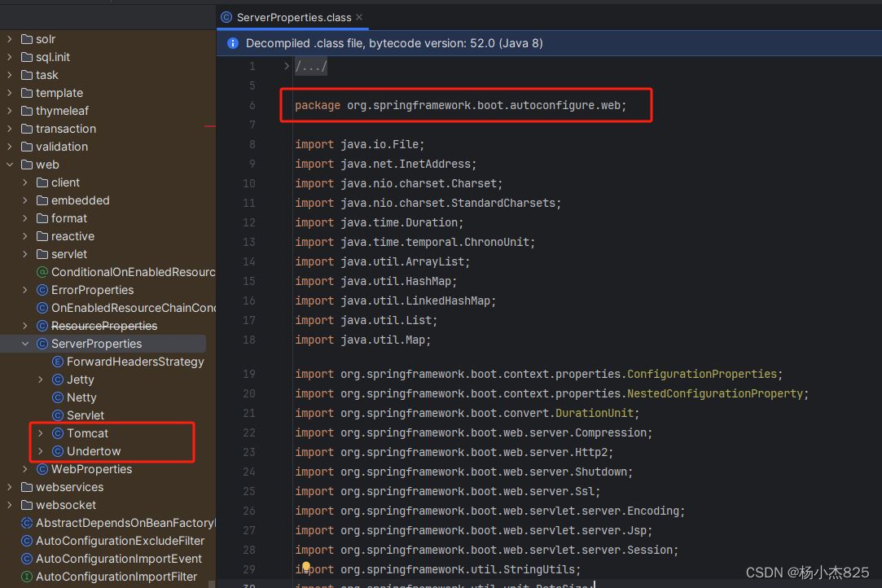Collapse the web folder in project tree

pos(10,165)
